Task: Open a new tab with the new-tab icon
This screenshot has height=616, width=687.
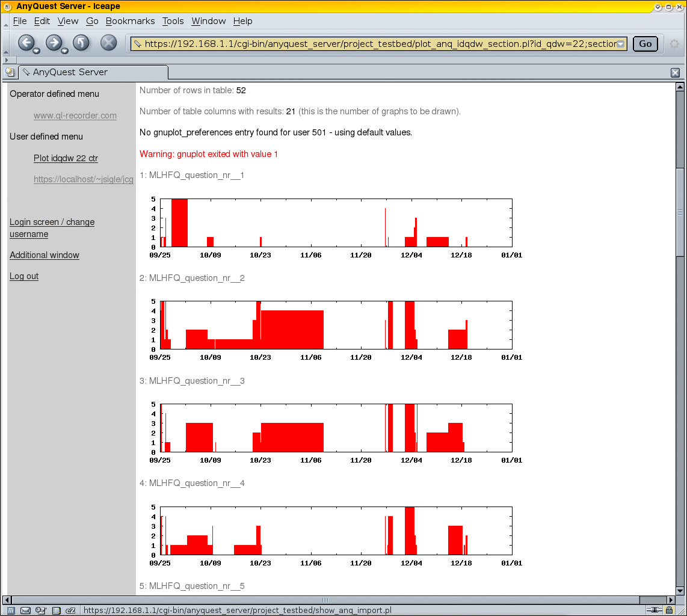Action: (10, 72)
